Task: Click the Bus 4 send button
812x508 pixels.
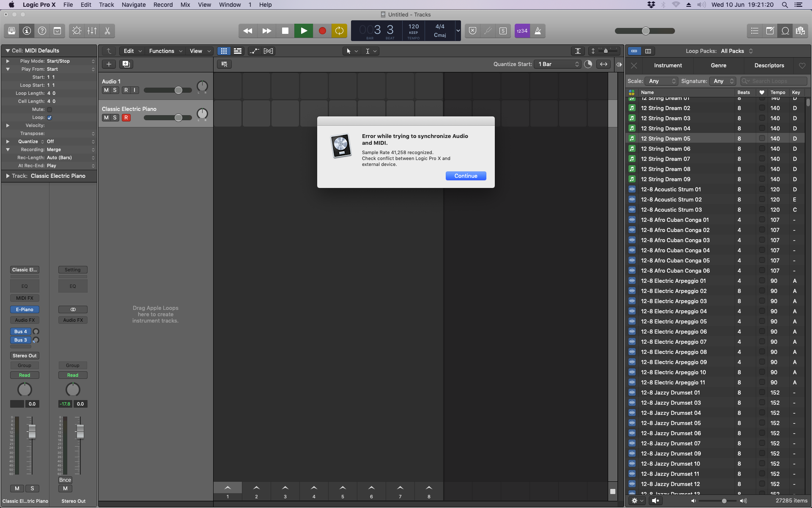Action: click(20, 332)
